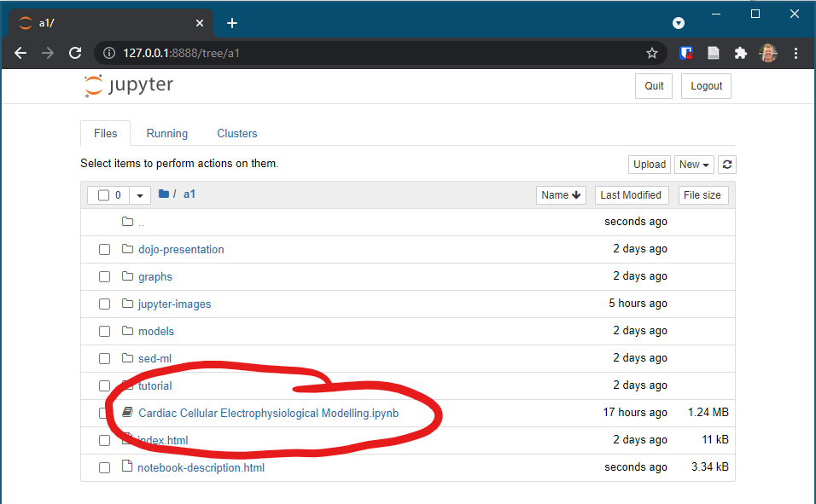816x504 pixels.
Task: Open Cardiac Cellular Electrophysiological Modelling notebook
Action: click(x=268, y=414)
